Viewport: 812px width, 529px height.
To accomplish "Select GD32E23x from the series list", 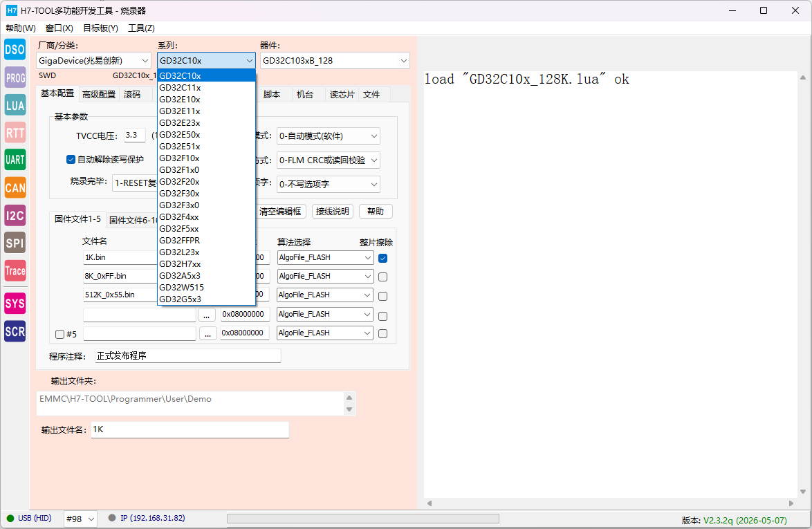I will (x=206, y=122).
